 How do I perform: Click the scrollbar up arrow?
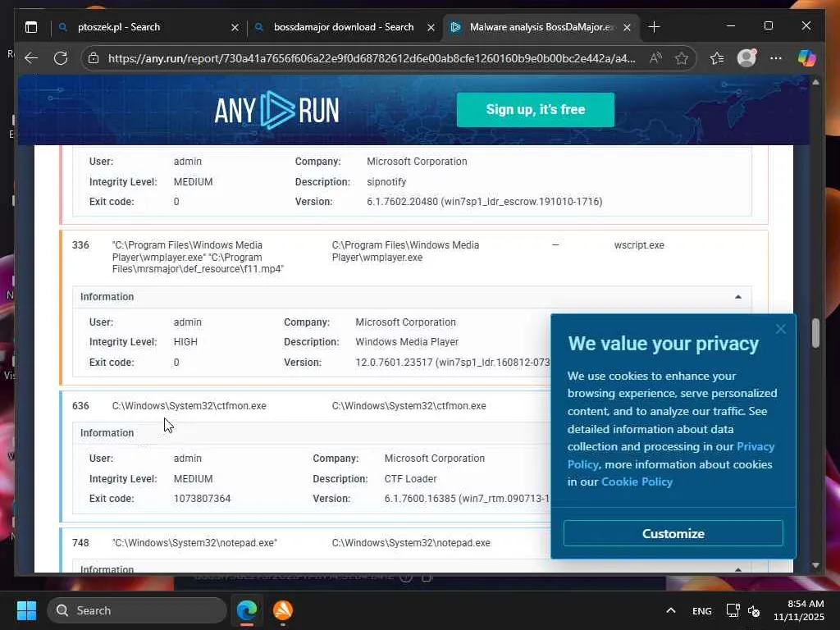(x=815, y=83)
